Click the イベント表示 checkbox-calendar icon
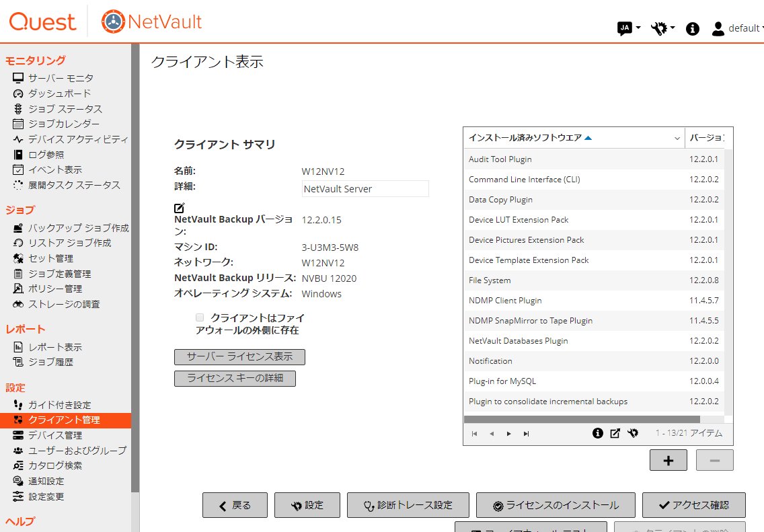764x532 pixels. click(18, 169)
